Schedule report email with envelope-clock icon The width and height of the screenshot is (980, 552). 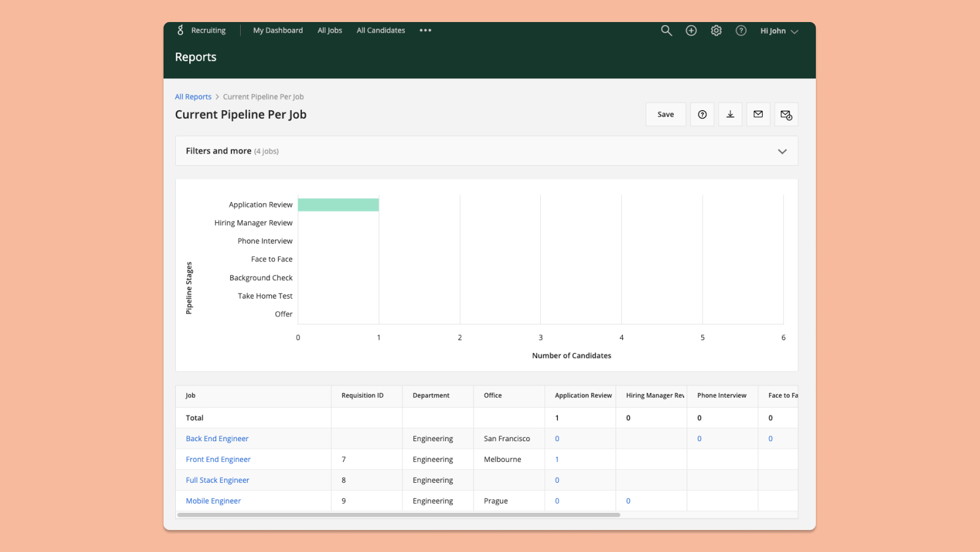[x=786, y=114]
